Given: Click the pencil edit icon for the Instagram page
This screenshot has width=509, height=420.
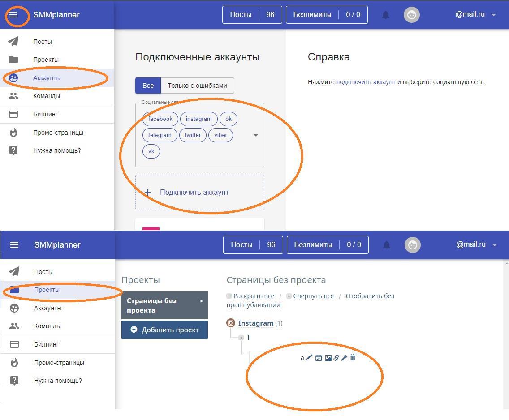Looking at the screenshot, I should point(309,358).
